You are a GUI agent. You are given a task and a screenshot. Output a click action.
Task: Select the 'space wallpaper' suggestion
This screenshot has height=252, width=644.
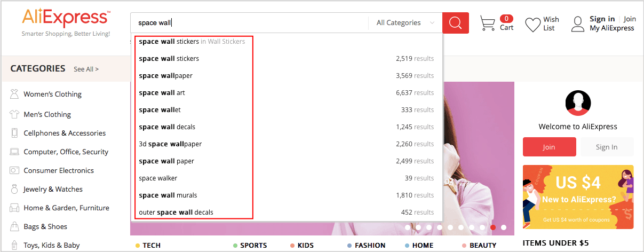166,76
